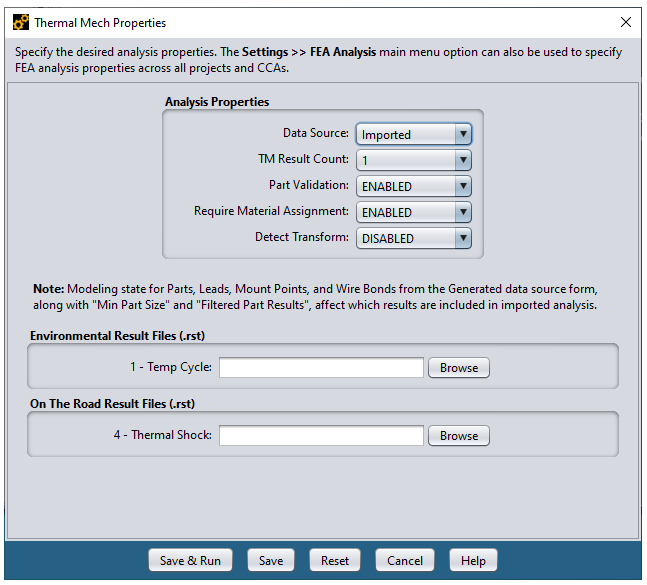
Task: Click the 'Part Validation:' label
Action: pos(309,185)
